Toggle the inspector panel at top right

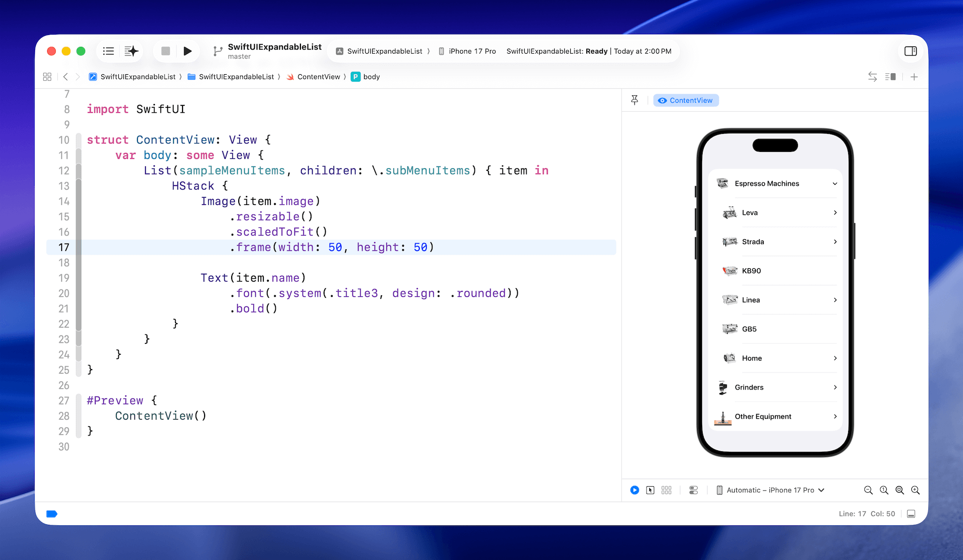(910, 51)
